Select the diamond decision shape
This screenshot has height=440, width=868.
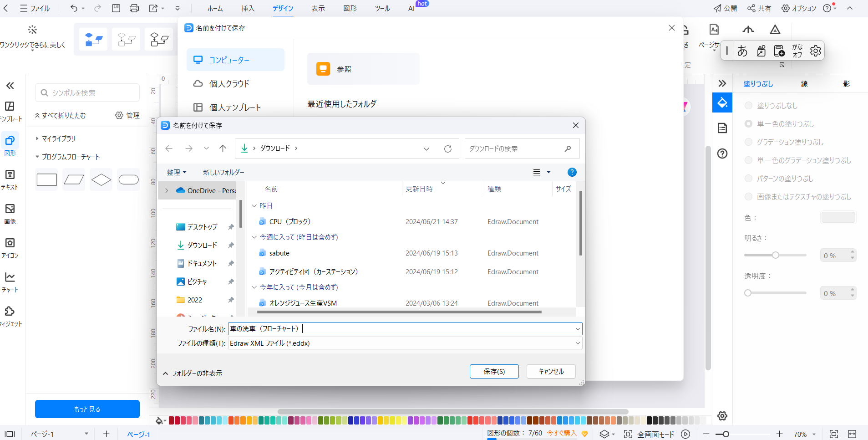click(x=101, y=180)
